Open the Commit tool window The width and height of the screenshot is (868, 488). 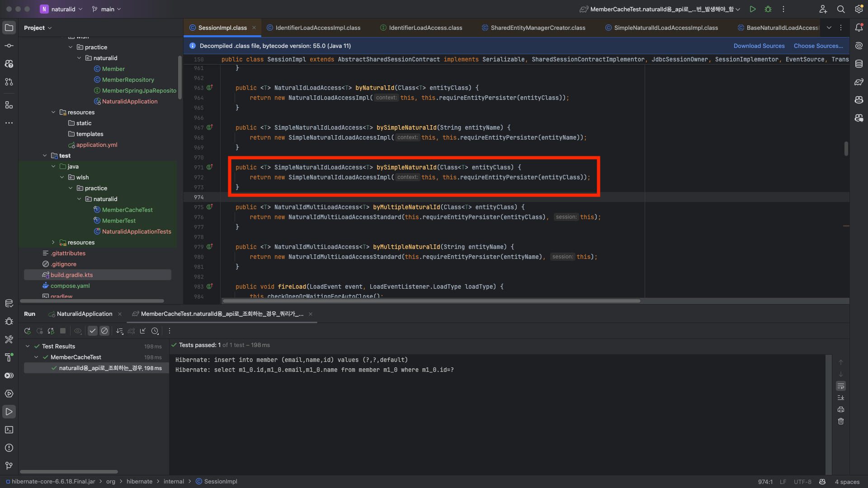point(9,46)
